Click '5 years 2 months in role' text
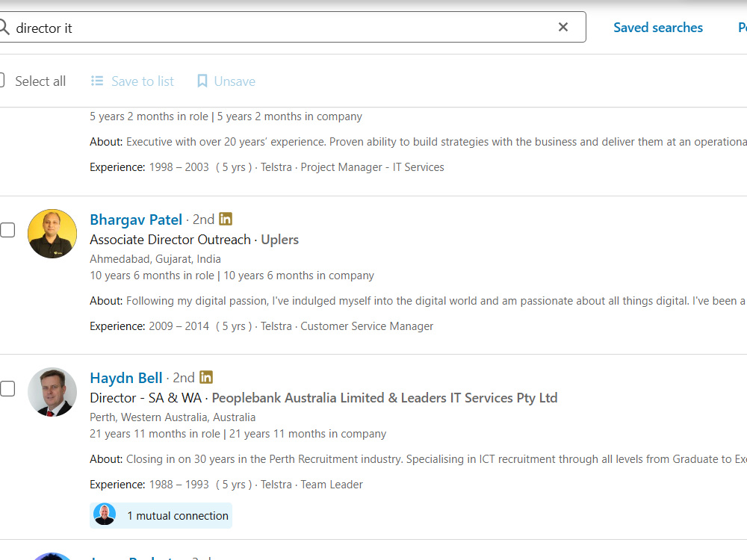 [x=149, y=116]
